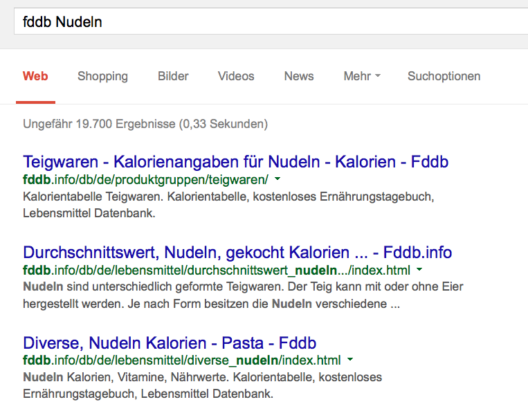Open the 'Diverse, Nudeln Kalorien - Pasta' result
This screenshot has height=420, width=528.
coord(170,343)
